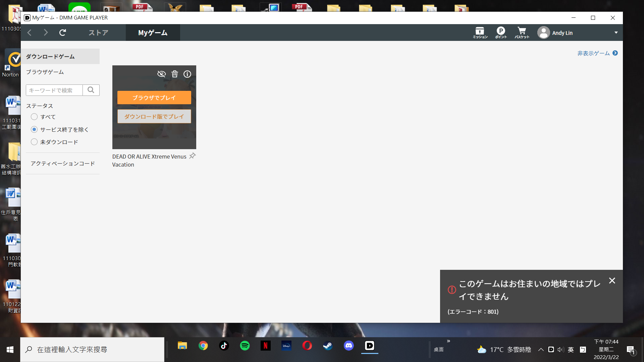Click the magnifier search button
644x362 pixels.
[x=91, y=90]
